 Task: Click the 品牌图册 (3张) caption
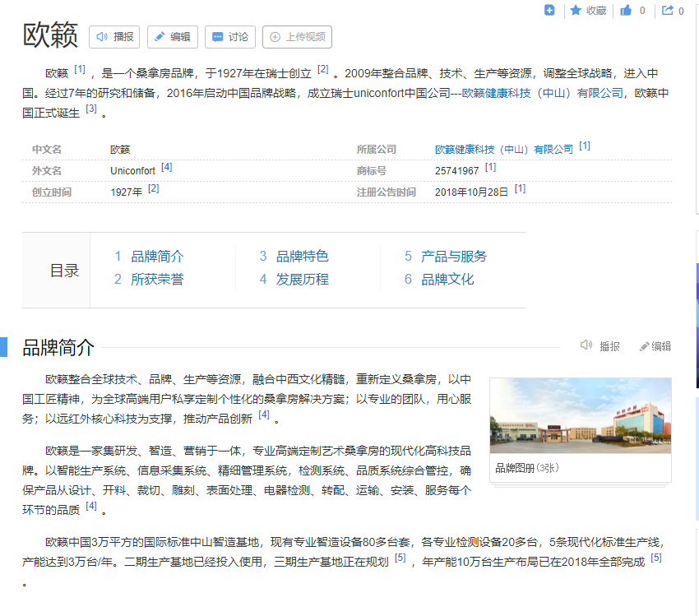click(x=527, y=468)
